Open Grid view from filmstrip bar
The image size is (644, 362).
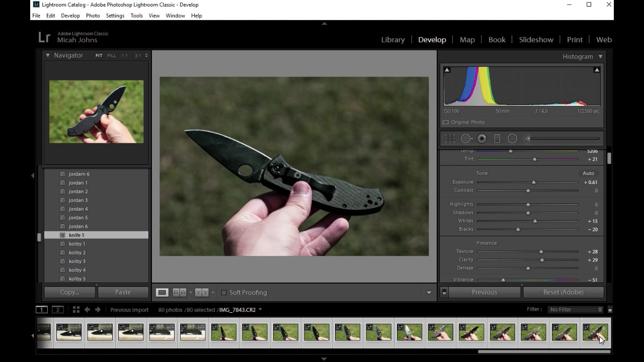click(76, 310)
